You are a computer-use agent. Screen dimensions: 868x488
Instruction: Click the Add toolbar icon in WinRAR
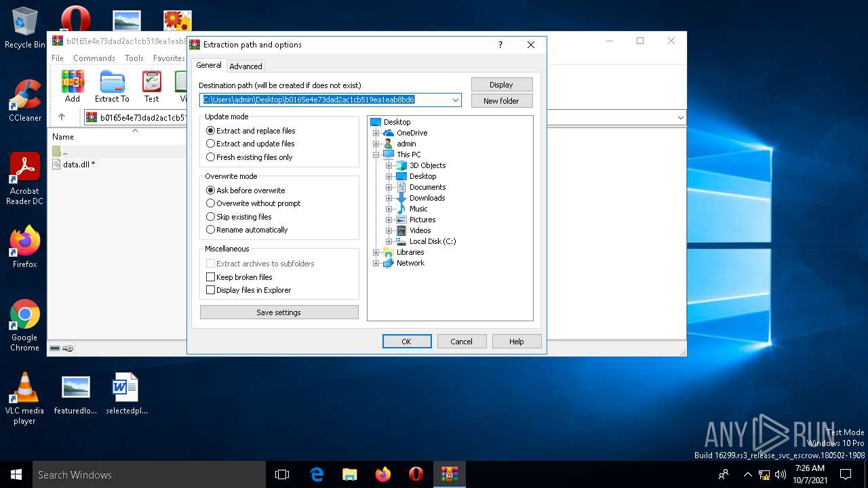pos(73,87)
